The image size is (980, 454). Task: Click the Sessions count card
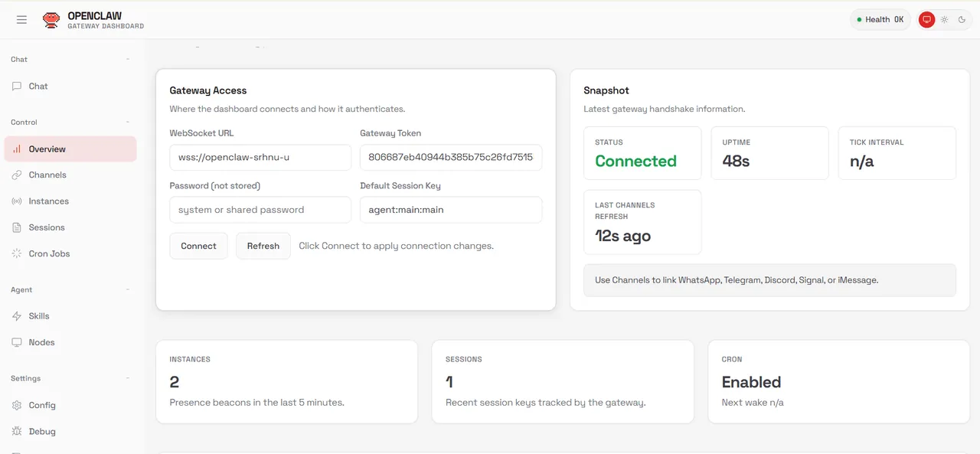pyautogui.click(x=563, y=382)
